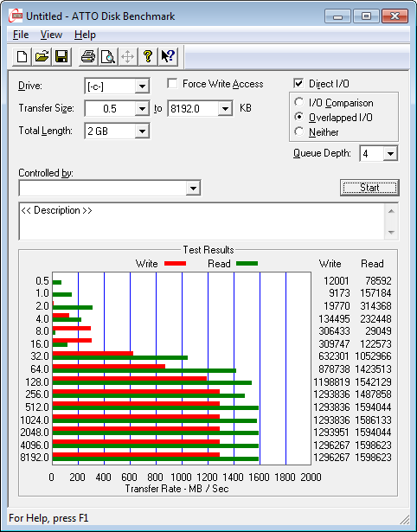Click the 134495 write result value
The height and width of the screenshot is (532, 417).
tap(334, 319)
